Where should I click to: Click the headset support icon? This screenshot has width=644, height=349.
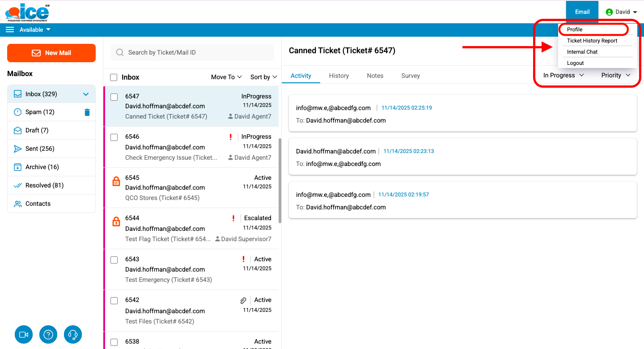point(73,335)
